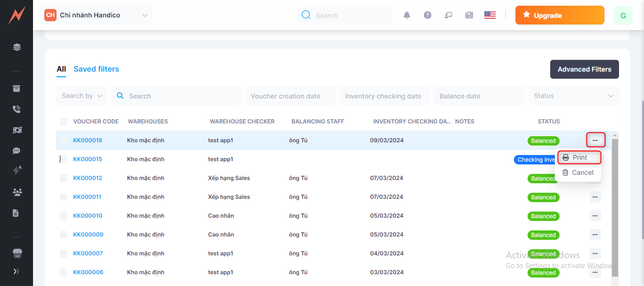Click the US flag language icon
The width and height of the screenshot is (644, 286).
[x=490, y=15]
